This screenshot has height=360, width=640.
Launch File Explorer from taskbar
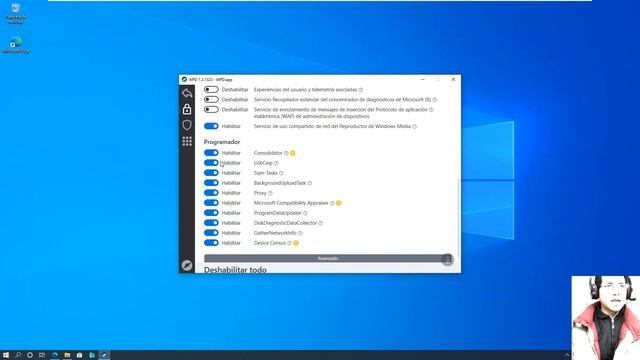pos(67,355)
